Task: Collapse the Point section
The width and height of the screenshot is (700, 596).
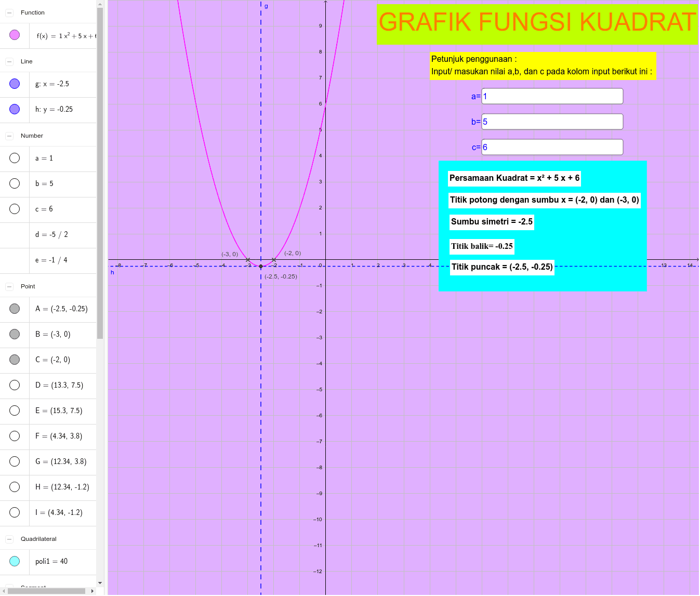Action: point(8,286)
